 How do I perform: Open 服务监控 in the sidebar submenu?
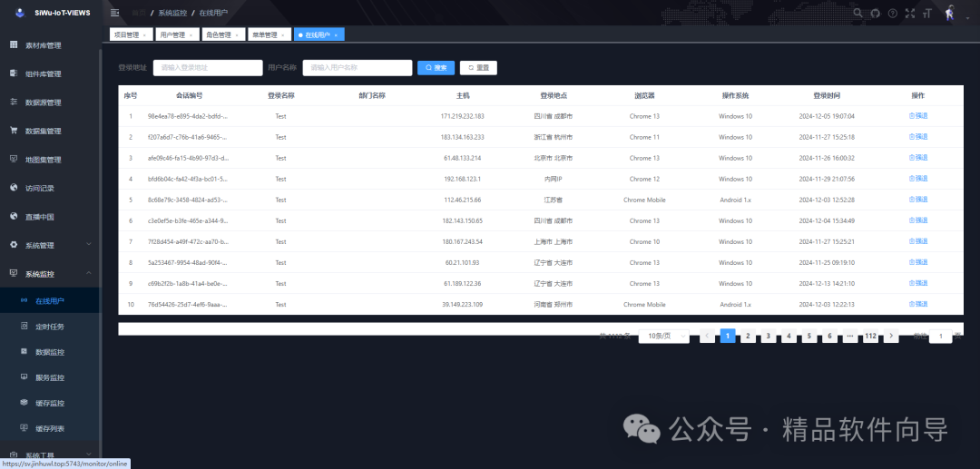tap(50, 377)
